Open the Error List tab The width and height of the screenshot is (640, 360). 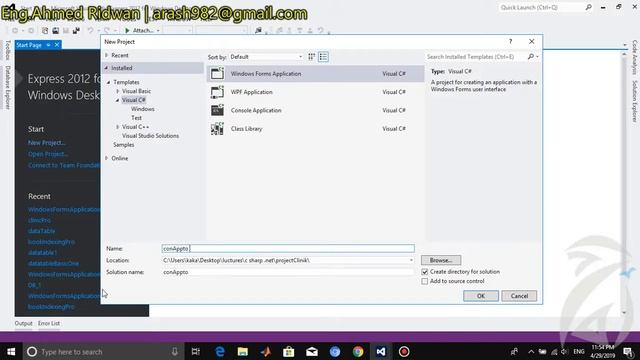click(49, 323)
